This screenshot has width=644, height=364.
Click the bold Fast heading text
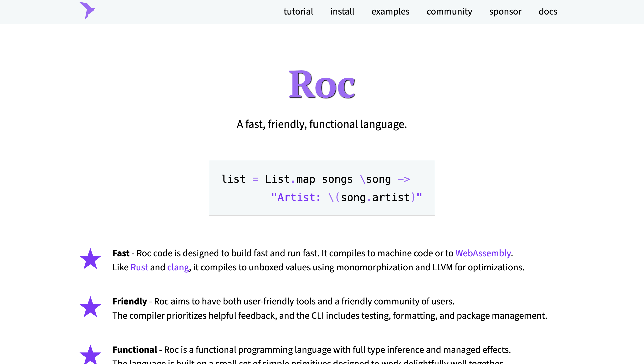point(121,253)
